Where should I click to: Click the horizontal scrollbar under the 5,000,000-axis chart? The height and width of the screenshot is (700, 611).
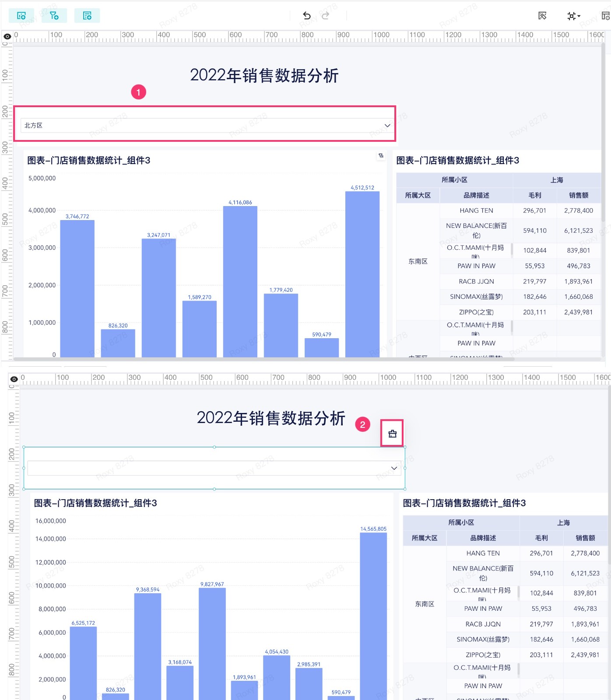pyautogui.click(x=263, y=359)
